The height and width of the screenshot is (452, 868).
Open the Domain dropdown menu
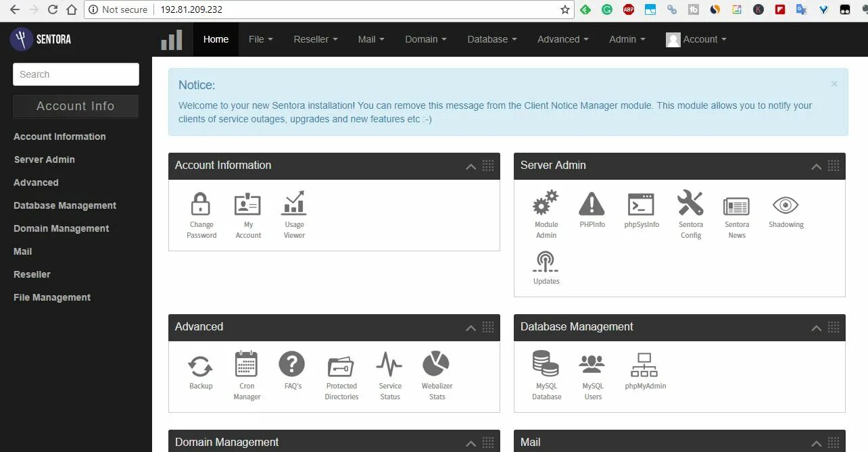click(426, 39)
